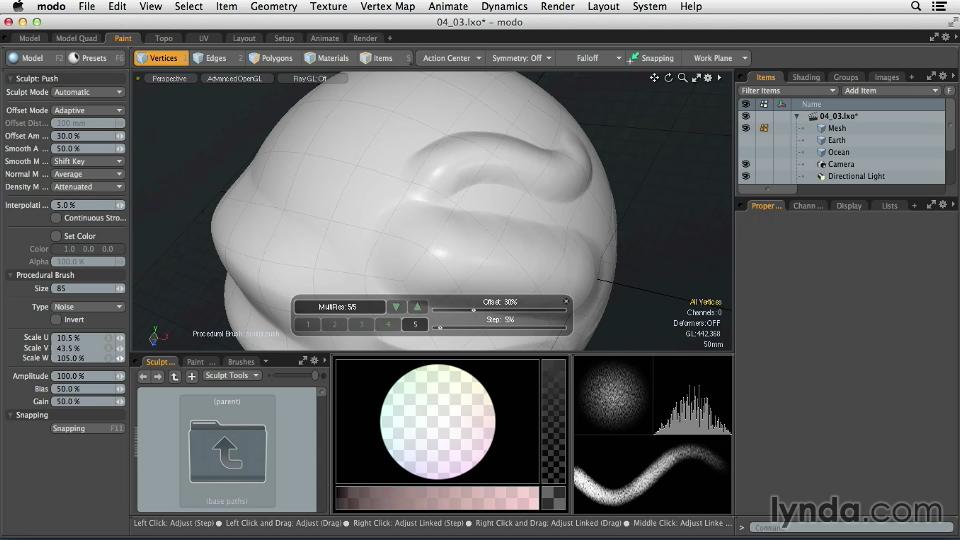Toggle the Invert checkbox
Viewport: 960px width, 540px height.
point(56,319)
